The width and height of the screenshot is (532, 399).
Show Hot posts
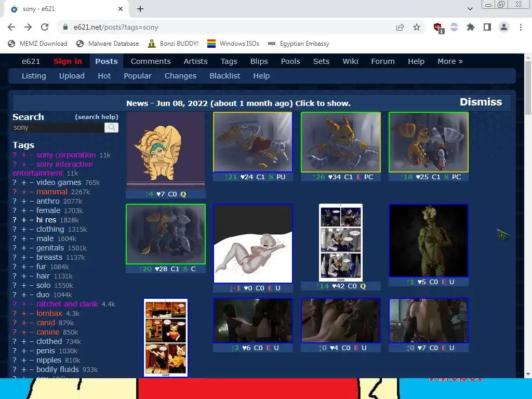(104, 76)
